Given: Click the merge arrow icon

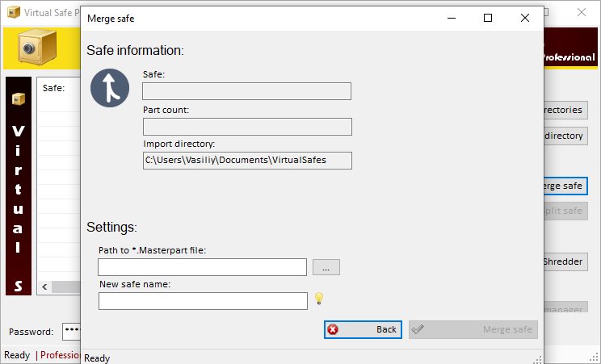Looking at the screenshot, I should [111, 87].
